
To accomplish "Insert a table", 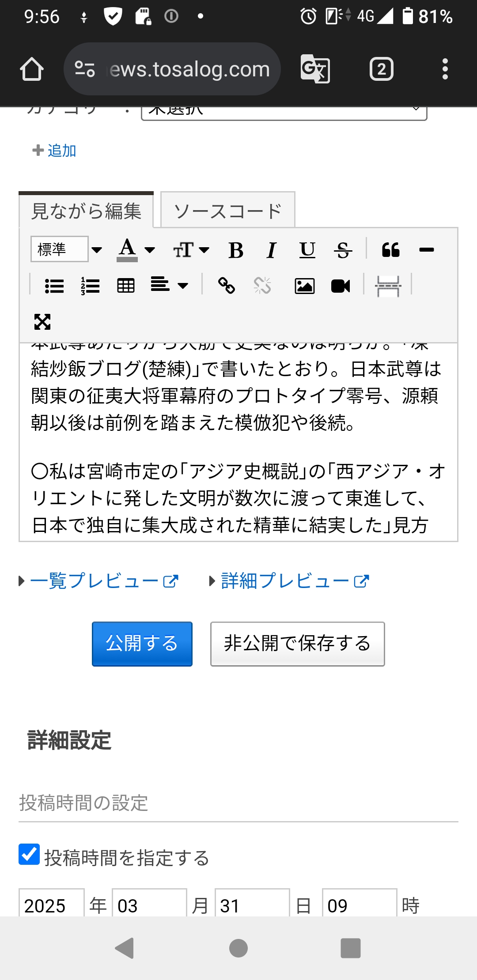I will click(x=126, y=286).
